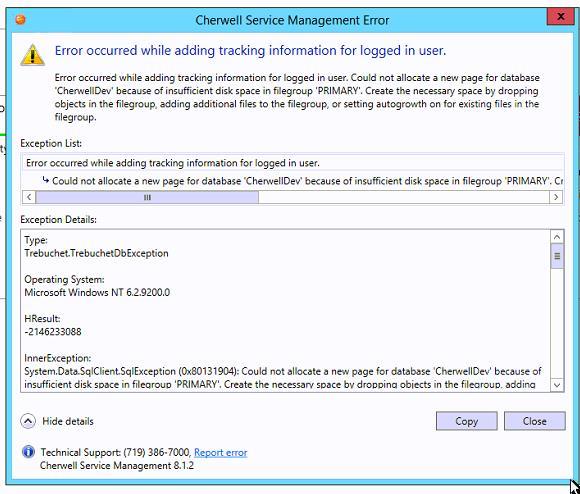Click Exception Details scroll up arrow
Screen dimensions: 580x494
pos(557,237)
